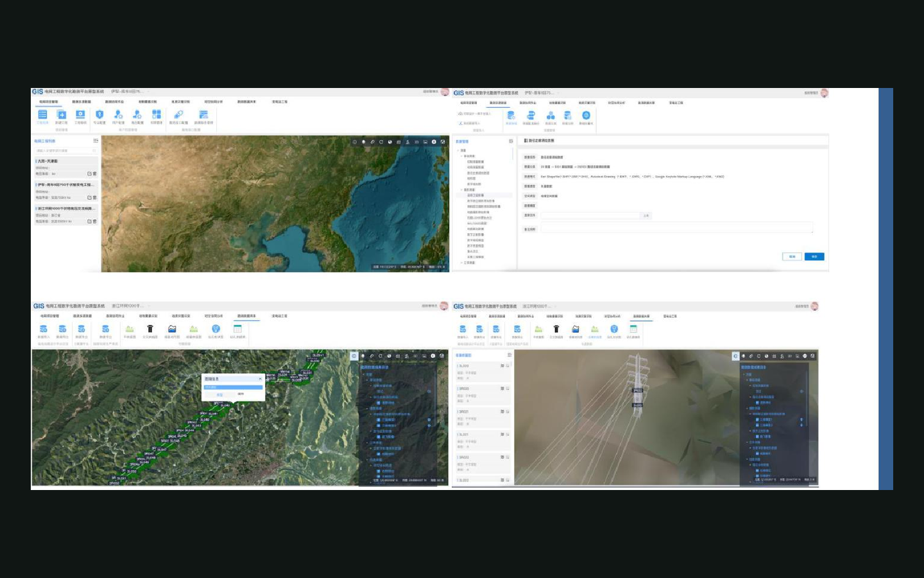Toggle the first checked layer box in the route map layer tree
The image size is (924, 578).
pyautogui.click(x=379, y=403)
